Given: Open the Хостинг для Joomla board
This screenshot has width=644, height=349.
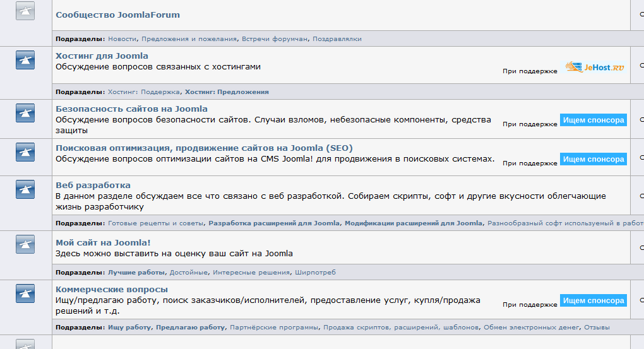Looking at the screenshot, I should click(x=102, y=56).
